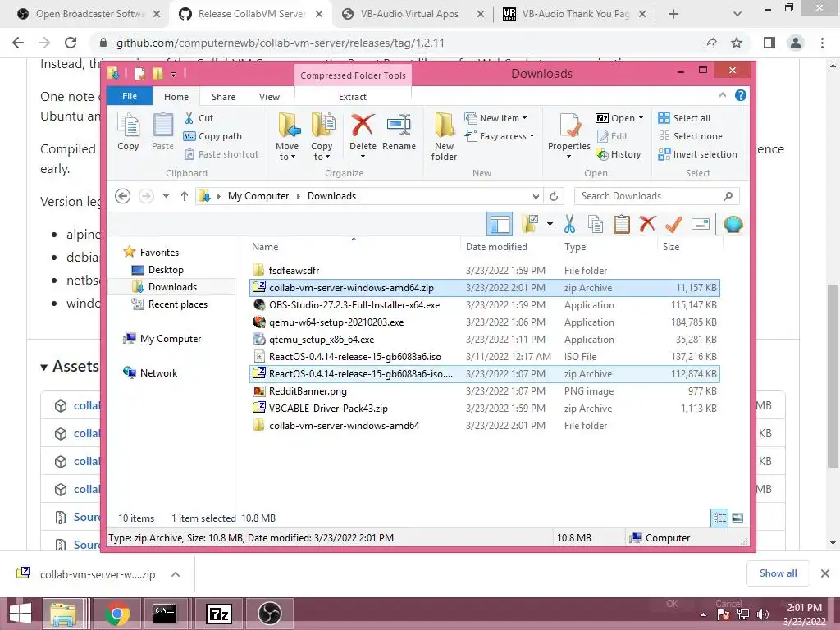Open Command Prompt from the taskbar
Viewport: 840px width, 630px height.
165,614
